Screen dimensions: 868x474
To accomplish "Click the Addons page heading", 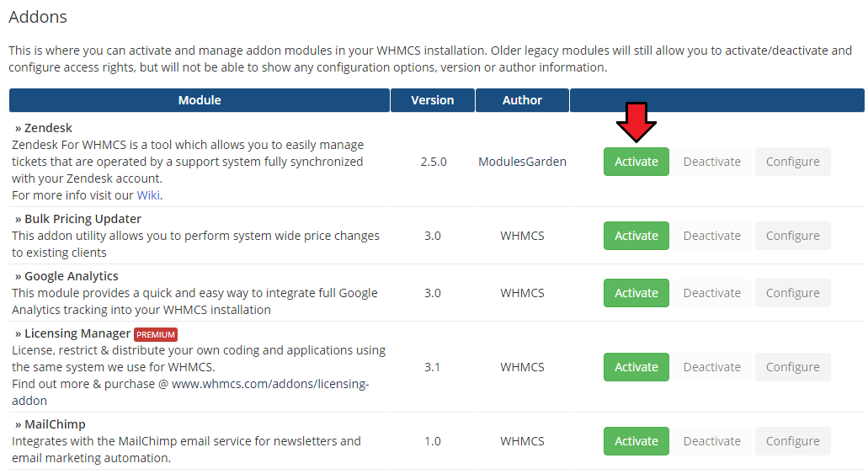I will [38, 17].
